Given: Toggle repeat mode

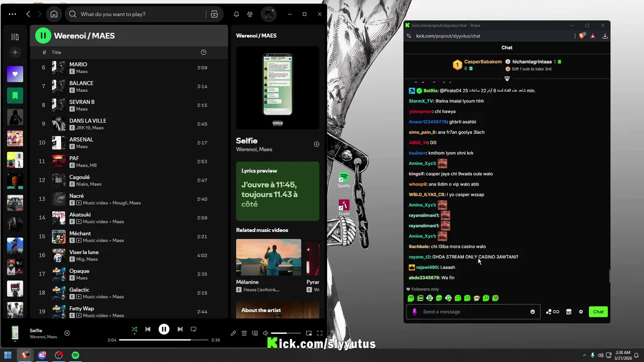Looking at the screenshot, I should click(x=194, y=329).
